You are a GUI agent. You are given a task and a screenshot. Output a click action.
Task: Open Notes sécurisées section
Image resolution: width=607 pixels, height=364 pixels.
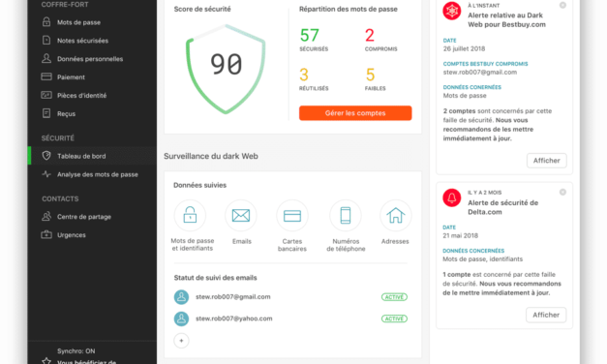[x=82, y=41]
